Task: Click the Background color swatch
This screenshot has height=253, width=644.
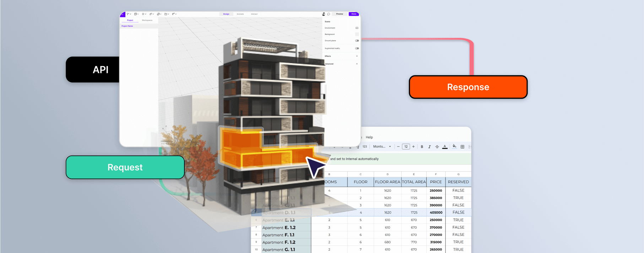Action: pos(357,34)
